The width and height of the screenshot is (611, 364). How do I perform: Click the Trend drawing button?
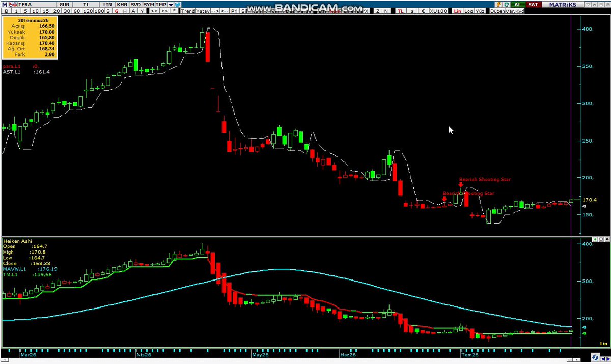(188, 11)
